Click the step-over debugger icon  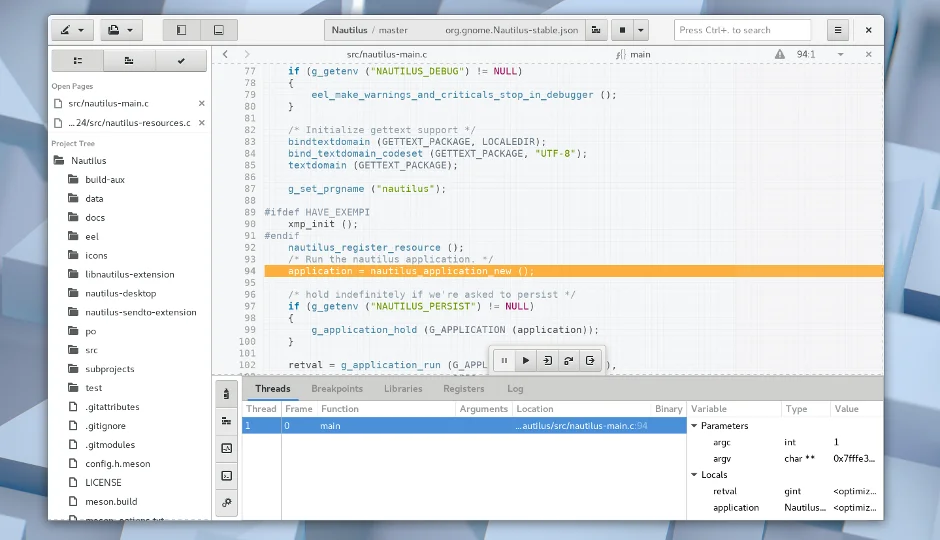(x=569, y=360)
